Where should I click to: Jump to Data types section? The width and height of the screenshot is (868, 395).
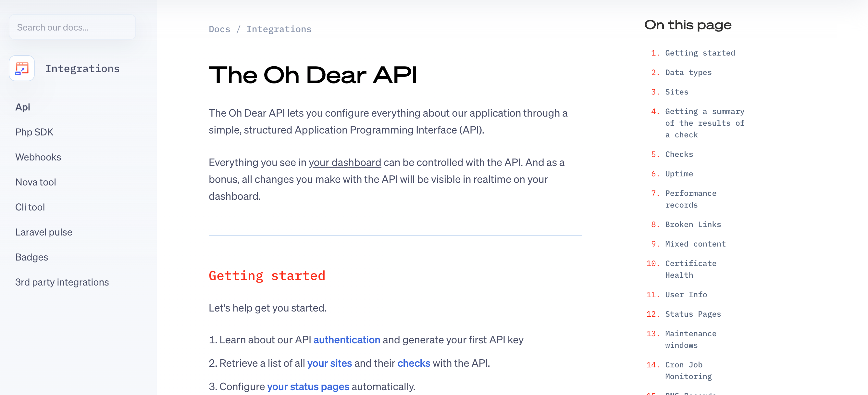pyautogui.click(x=688, y=72)
